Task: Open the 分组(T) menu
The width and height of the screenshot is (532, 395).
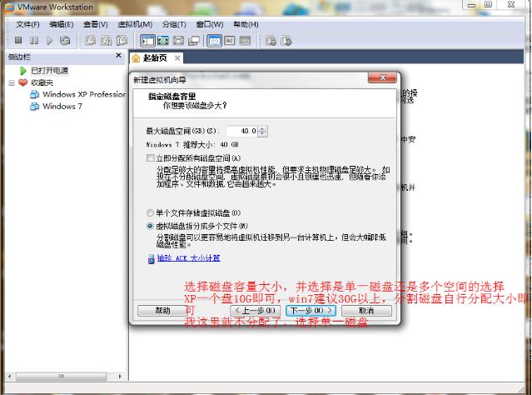Action: click(174, 24)
